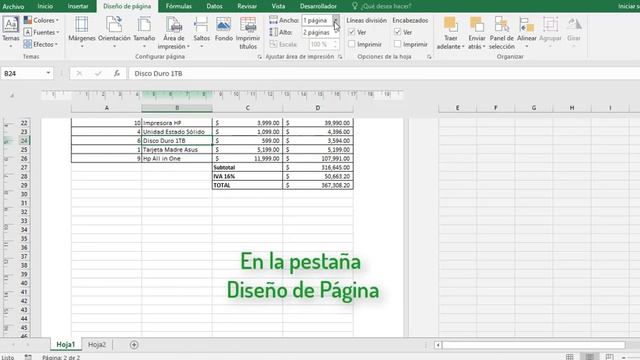Expand the Name Box dropdown arrow
Screen dimensions: 640x360
tap(48, 73)
